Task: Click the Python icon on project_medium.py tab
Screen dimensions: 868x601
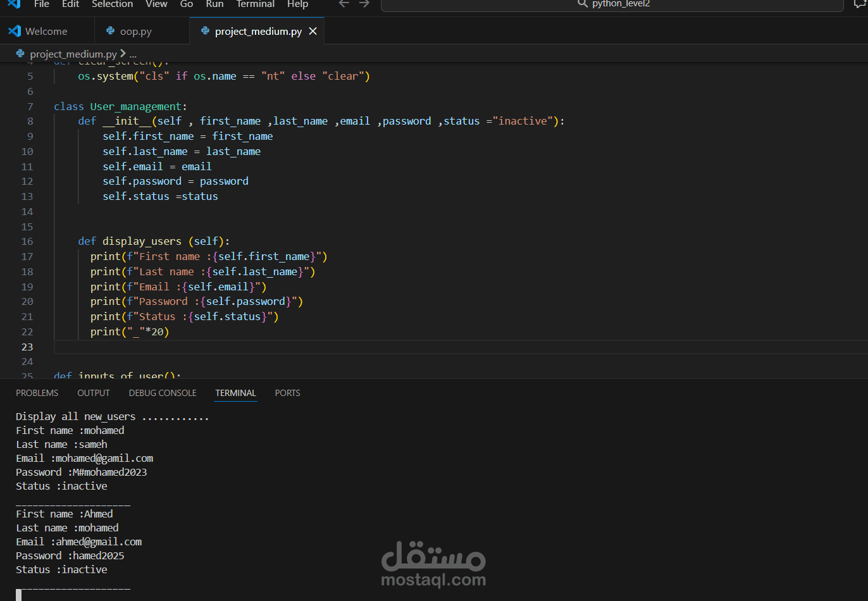Action: click(x=205, y=30)
